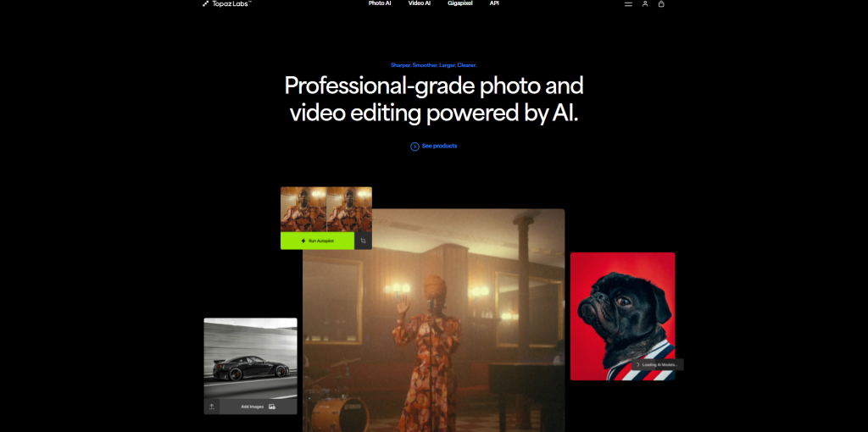Select the black sports car thumbnail
The height and width of the screenshot is (432, 868).
[250, 358]
